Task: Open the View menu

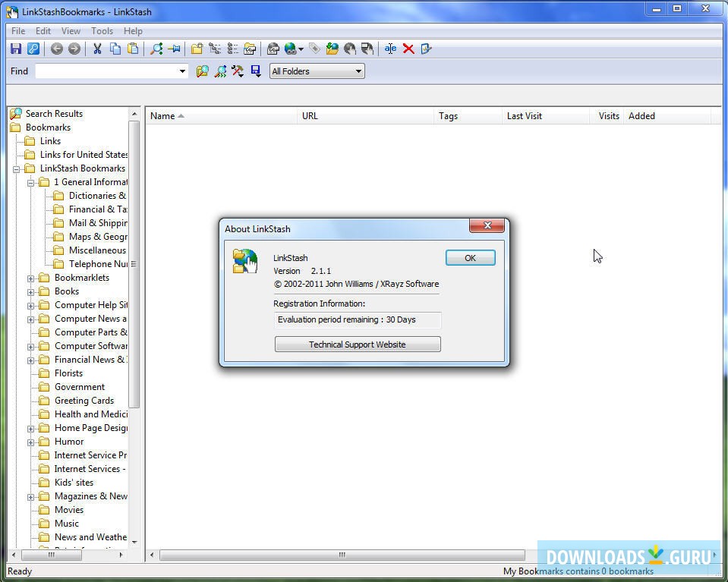Action: (71, 31)
